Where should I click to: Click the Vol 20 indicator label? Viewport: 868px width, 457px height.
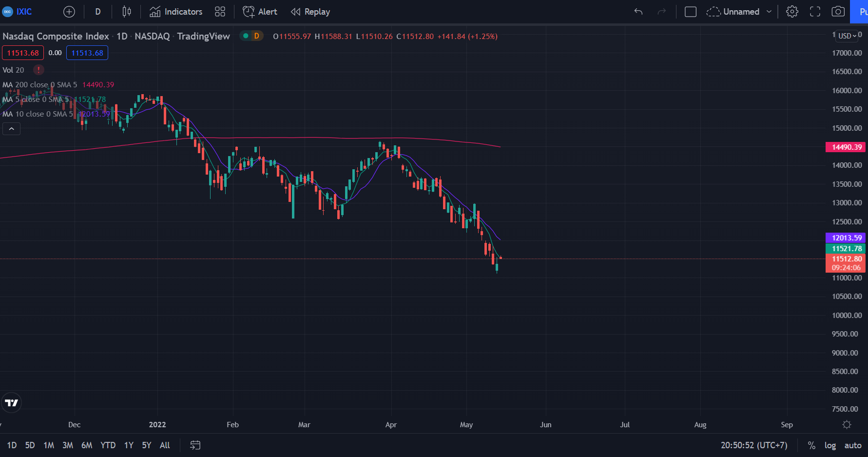13,70
